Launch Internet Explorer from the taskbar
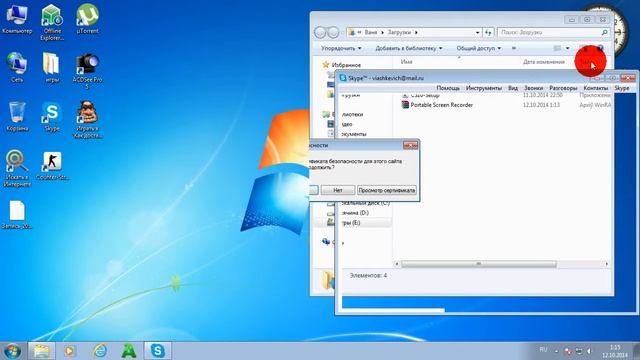640x360 pixels. 100,351
